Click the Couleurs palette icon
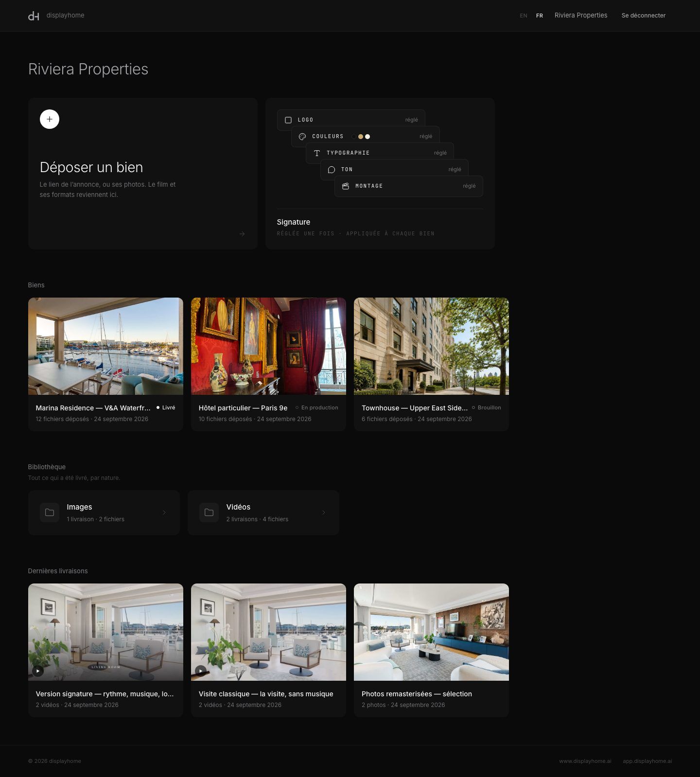The height and width of the screenshot is (777, 700). tap(302, 137)
